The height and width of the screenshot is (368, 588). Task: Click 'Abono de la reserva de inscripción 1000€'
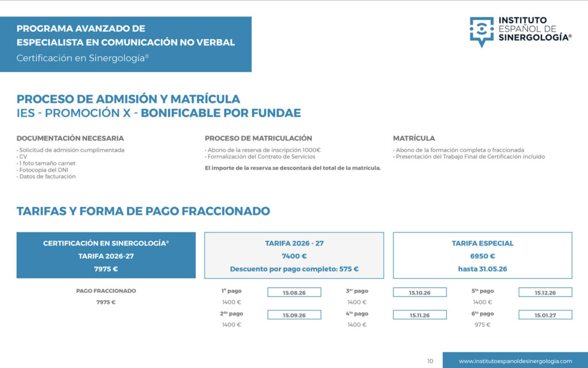pyautogui.click(x=263, y=150)
